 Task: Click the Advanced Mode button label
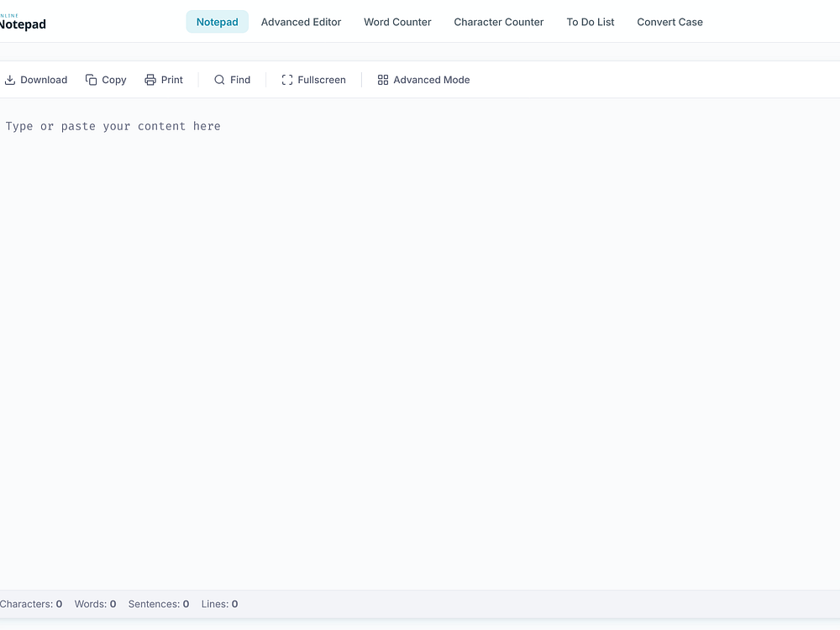(x=432, y=80)
